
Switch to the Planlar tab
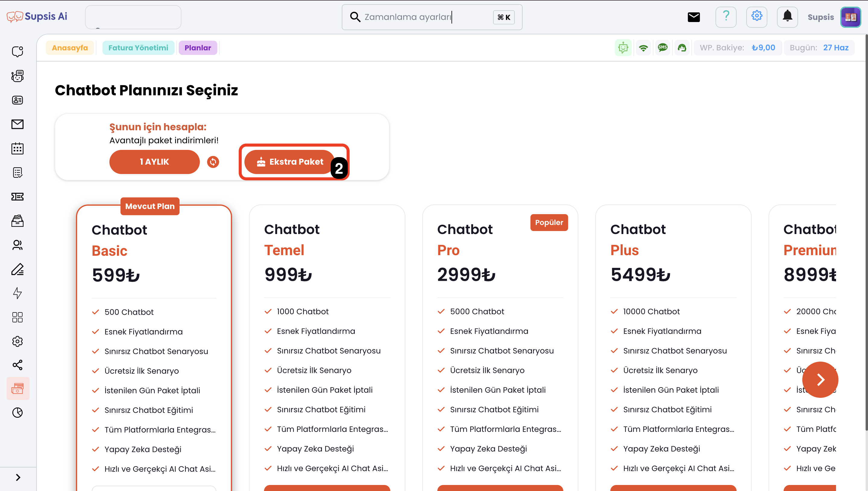[x=198, y=48]
